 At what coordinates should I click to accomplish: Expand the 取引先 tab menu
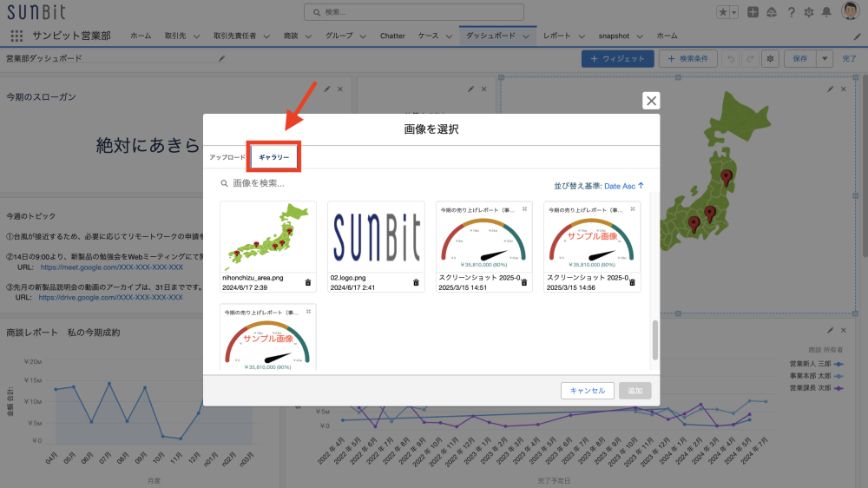tap(196, 36)
